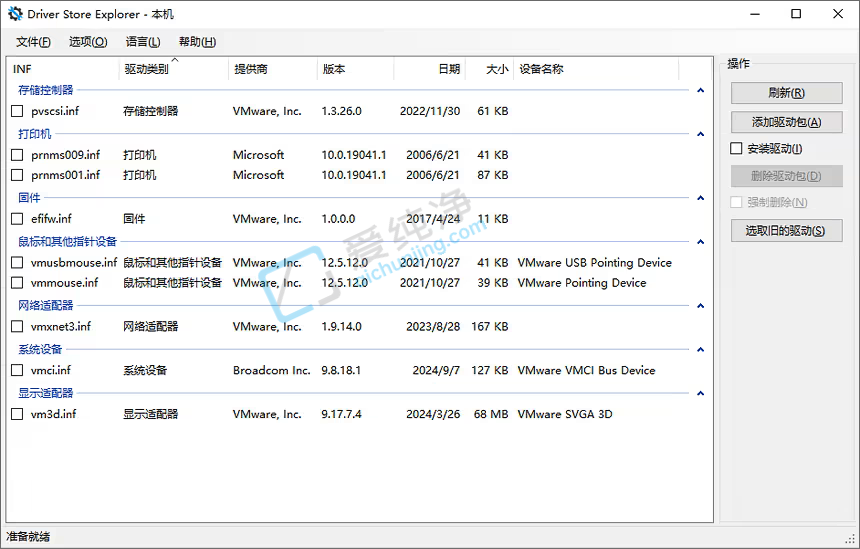Tick the vmxnet3.inf checkbox

[x=17, y=326]
